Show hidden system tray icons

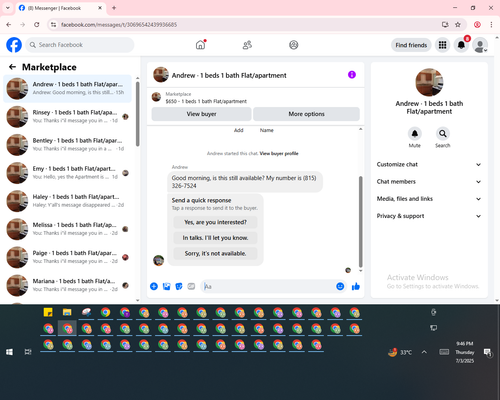pos(424,352)
